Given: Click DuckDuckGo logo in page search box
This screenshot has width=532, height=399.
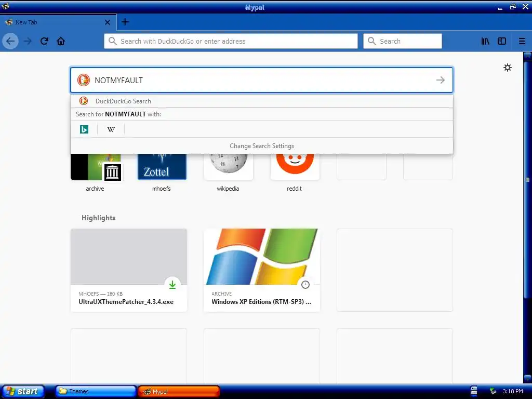Looking at the screenshot, I should [x=84, y=80].
